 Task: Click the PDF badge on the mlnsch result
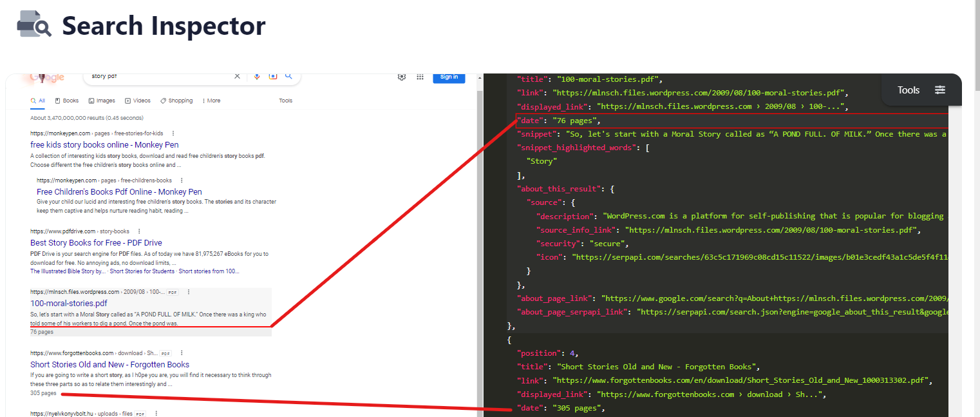pos(171,292)
